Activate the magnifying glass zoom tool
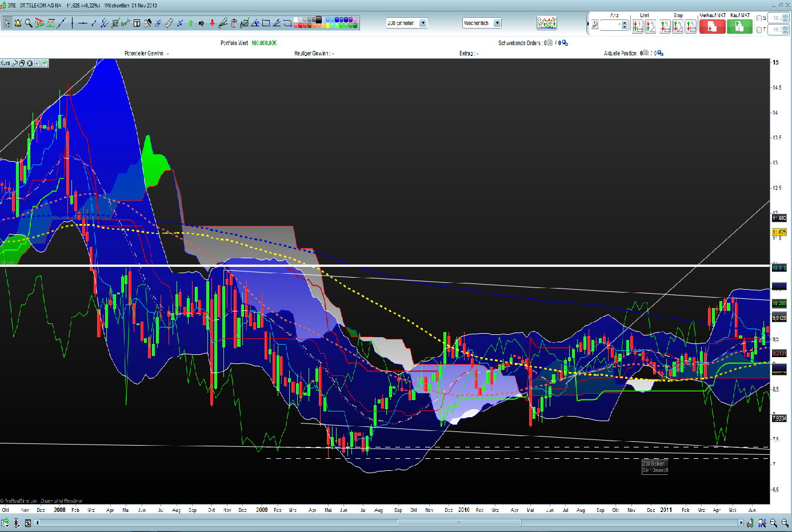792x532 pixels. tap(29, 23)
